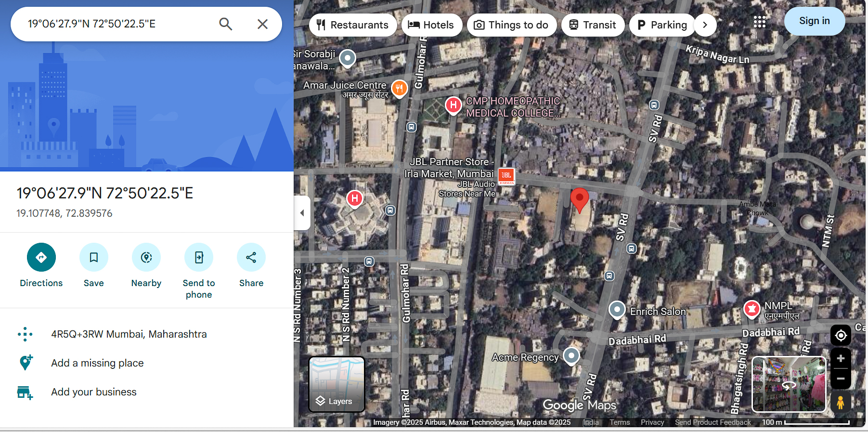Click Send Product Feedback link

tap(713, 422)
